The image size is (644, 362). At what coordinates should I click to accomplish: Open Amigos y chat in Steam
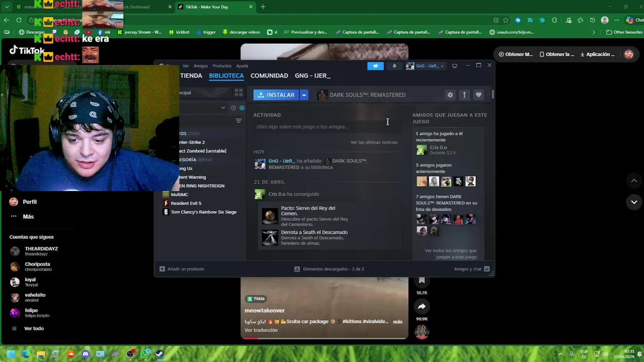472,269
